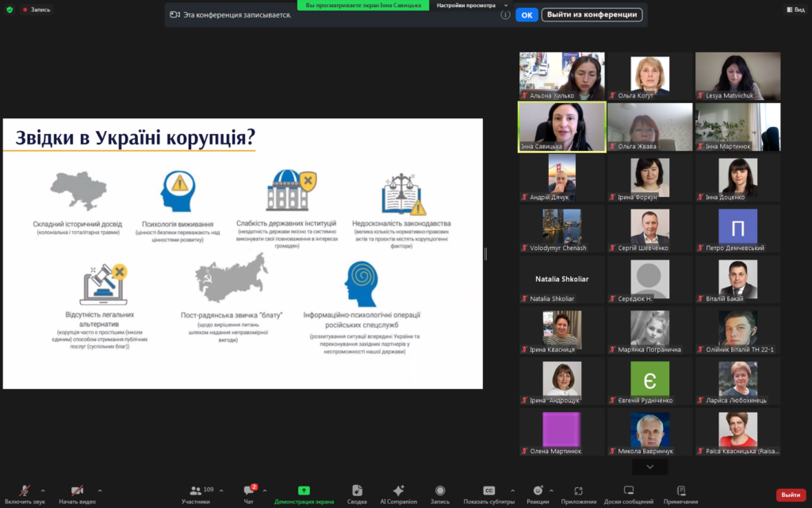Screen dimensions: 812x508
Task: Click the Запись record icon in toolbar
Action: (439, 491)
